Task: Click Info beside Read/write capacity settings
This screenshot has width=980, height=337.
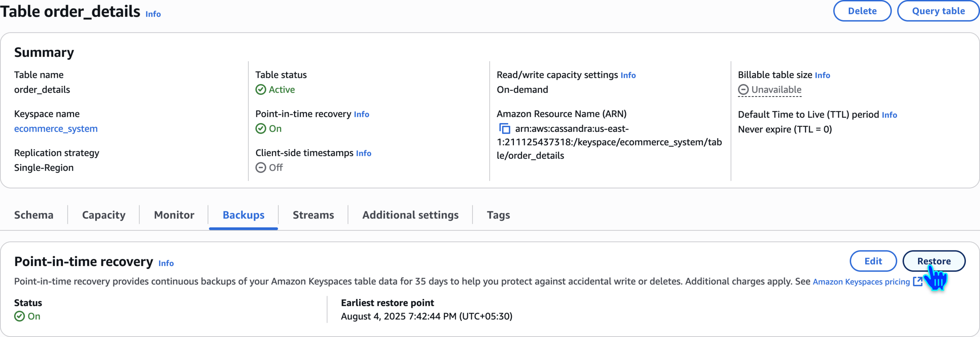Action: [x=628, y=75]
